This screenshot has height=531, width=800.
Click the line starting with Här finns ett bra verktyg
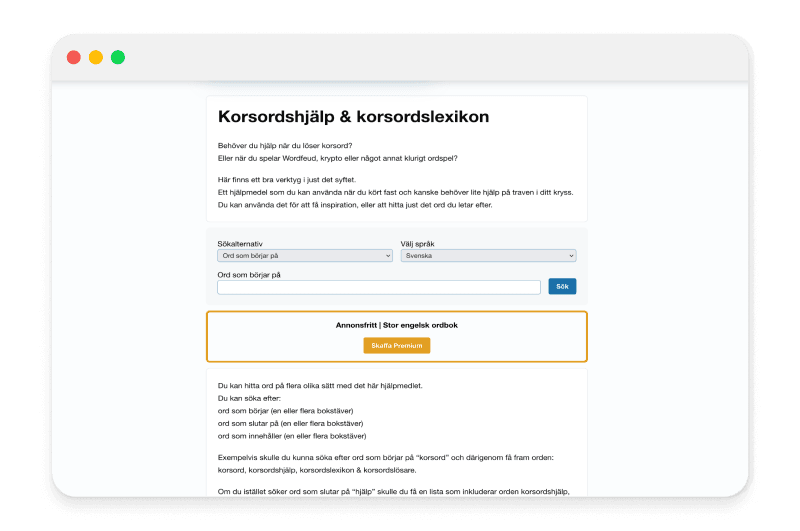point(286,179)
